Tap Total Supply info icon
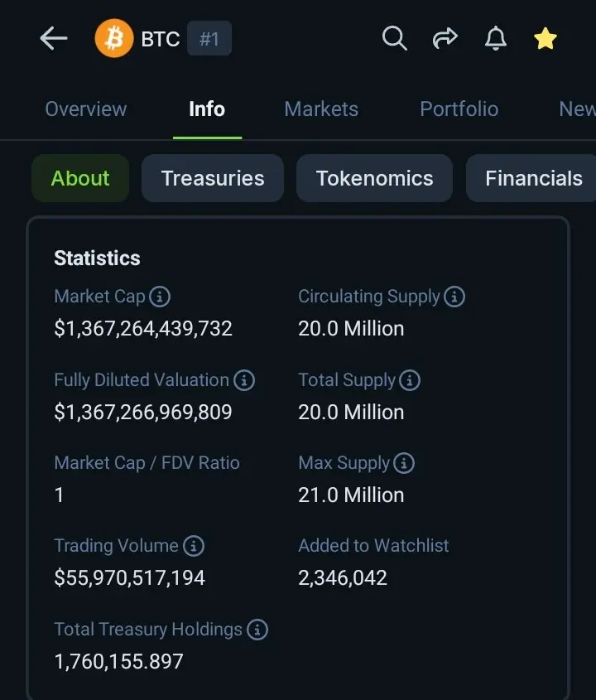596x700 pixels. pyautogui.click(x=410, y=380)
